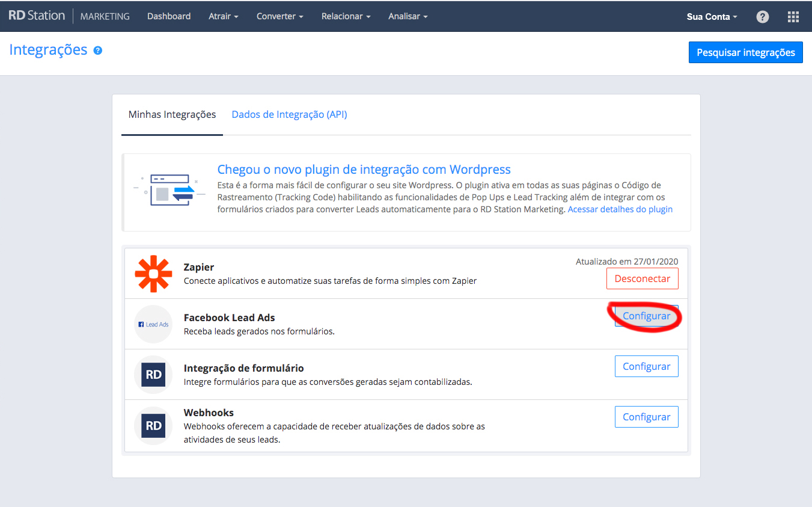
Task: Expand the Analisar dropdown menu
Action: pos(408,16)
